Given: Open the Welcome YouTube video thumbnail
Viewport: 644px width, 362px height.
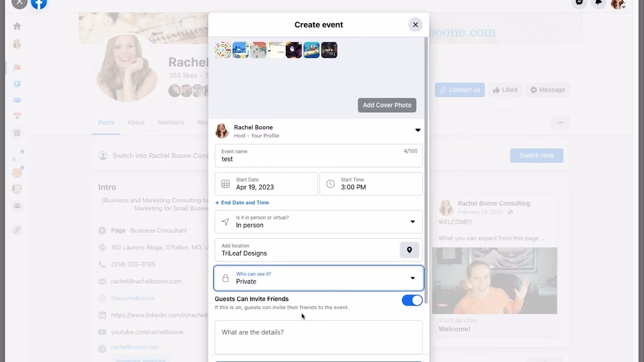Looking at the screenshot, I should coord(495,281).
